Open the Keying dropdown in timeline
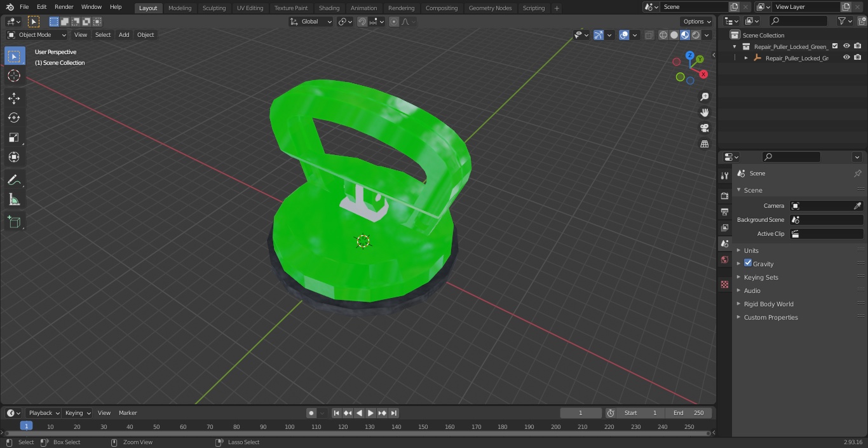This screenshot has height=448, width=868. 78,413
